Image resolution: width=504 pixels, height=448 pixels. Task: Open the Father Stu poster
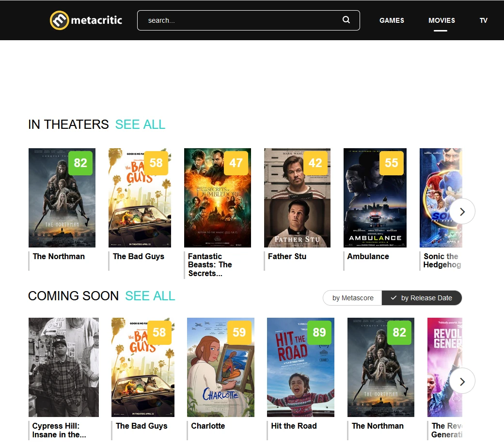(x=298, y=198)
